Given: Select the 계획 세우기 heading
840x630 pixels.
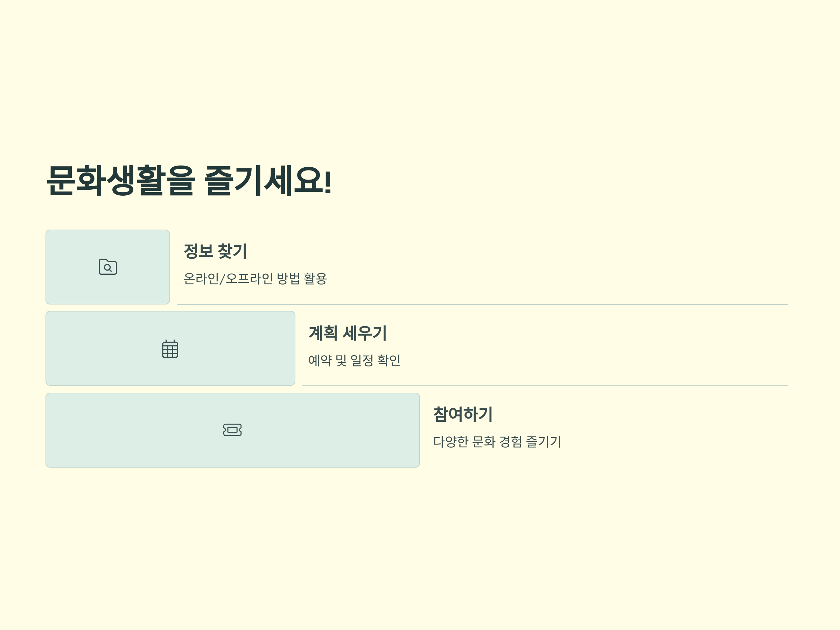Looking at the screenshot, I should 348,333.
